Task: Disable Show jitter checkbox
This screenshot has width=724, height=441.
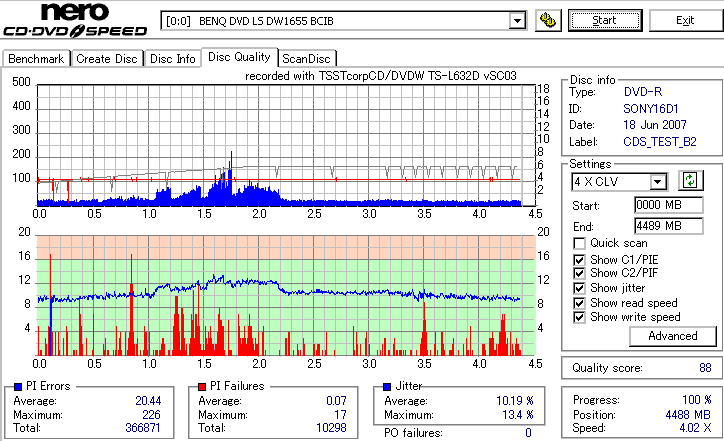Action: [x=579, y=289]
